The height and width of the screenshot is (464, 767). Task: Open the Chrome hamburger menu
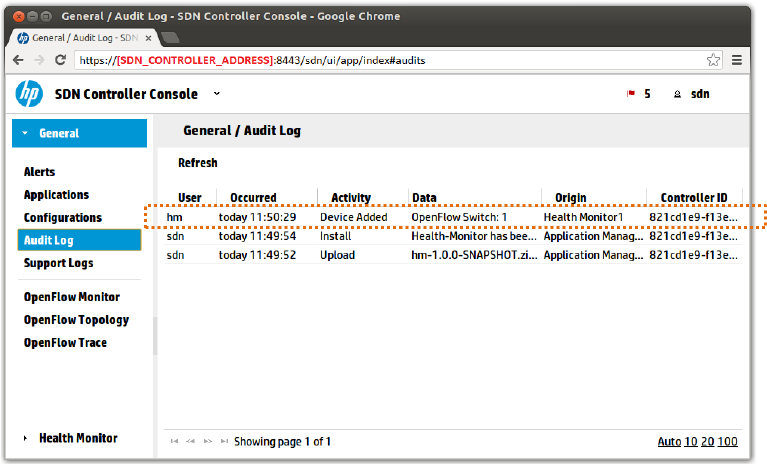[x=737, y=60]
